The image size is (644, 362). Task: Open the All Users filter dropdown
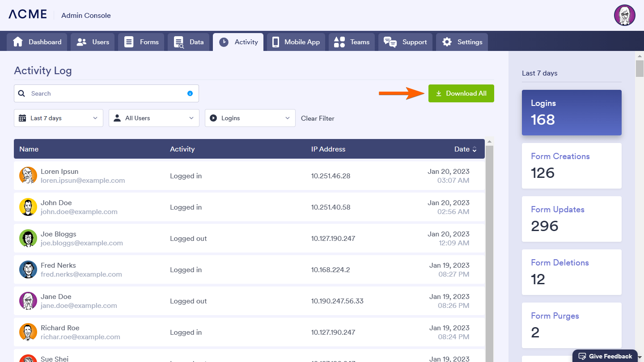(x=154, y=118)
